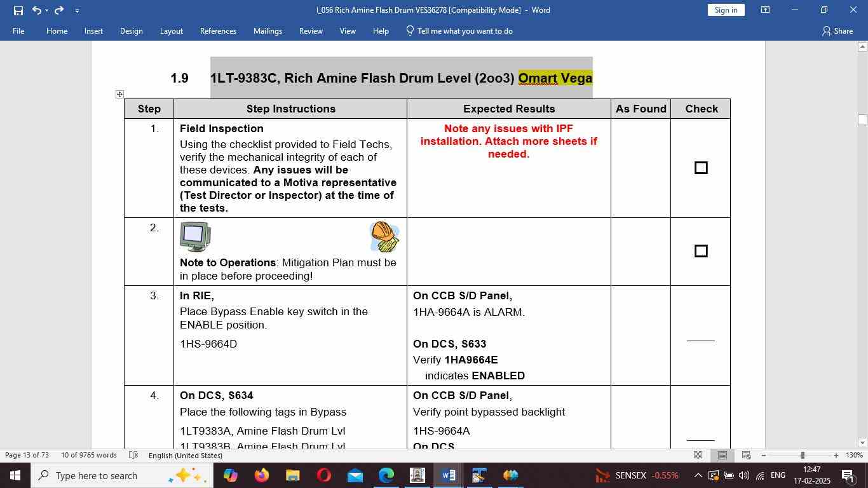The height and width of the screenshot is (488, 868).
Task: Click the vertical scrollbar thumb
Action: click(862, 119)
